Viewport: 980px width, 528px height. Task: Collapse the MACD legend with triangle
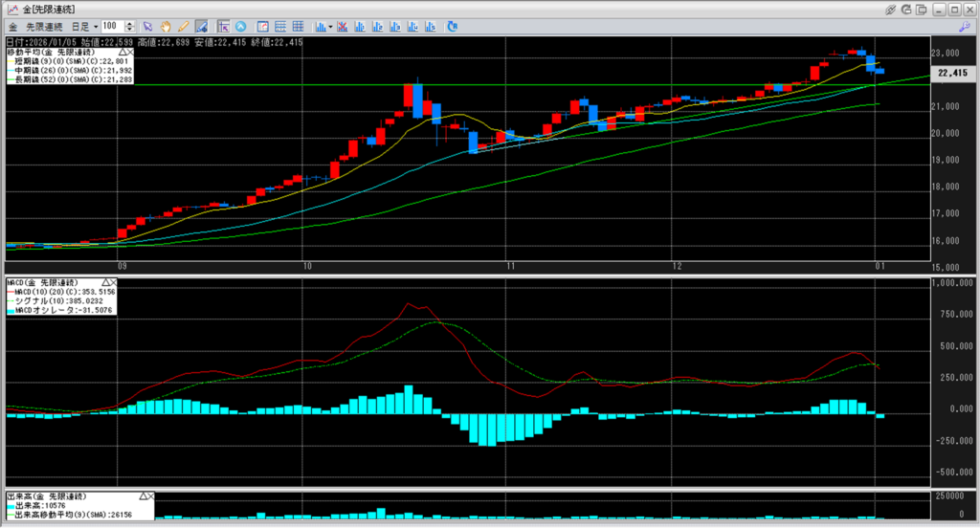point(103,283)
